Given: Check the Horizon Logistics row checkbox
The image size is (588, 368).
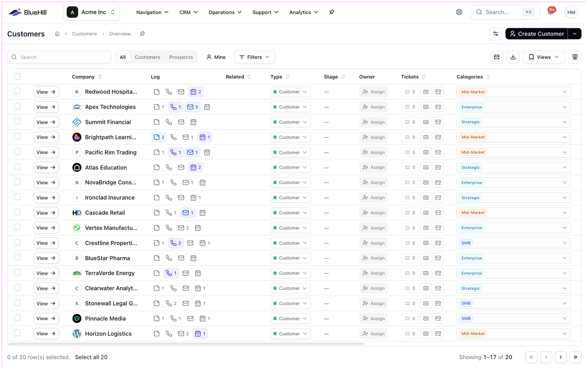Looking at the screenshot, I should 17,333.
